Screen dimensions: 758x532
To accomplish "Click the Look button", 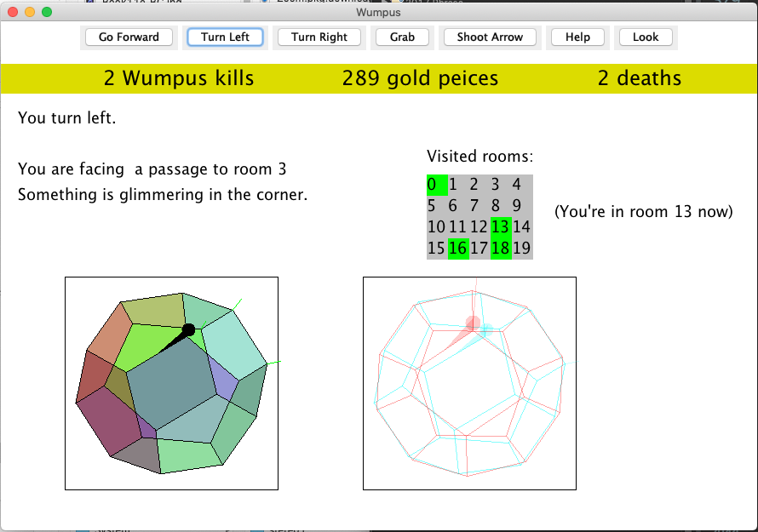I will click(x=645, y=37).
